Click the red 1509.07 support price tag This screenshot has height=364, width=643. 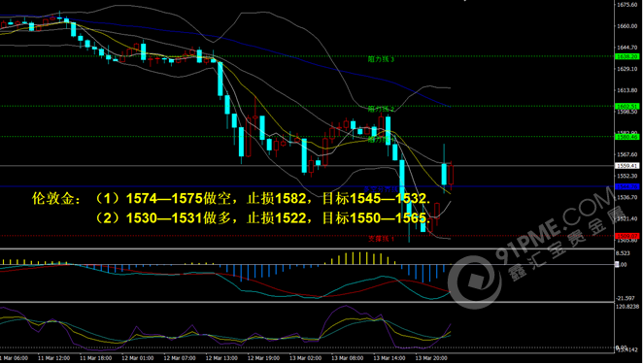click(627, 236)
